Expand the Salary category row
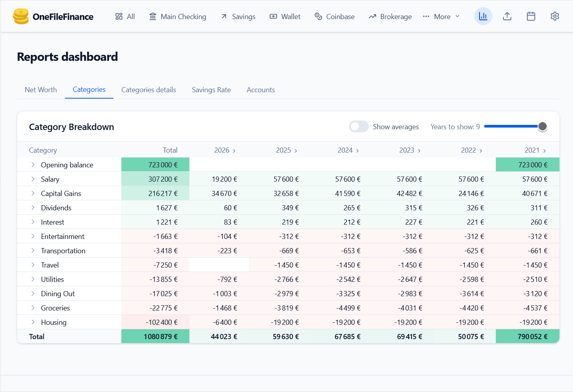573x392 pixels. (x=33, y=179)
